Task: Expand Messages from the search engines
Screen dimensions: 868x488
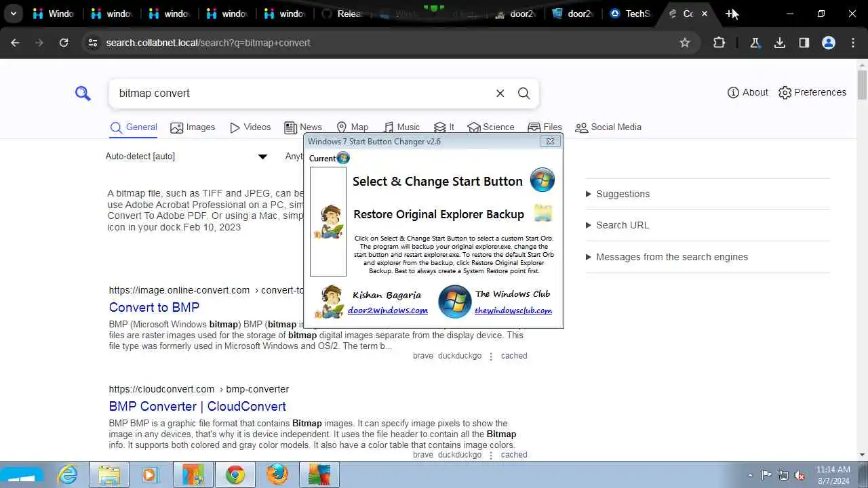Action: click(x=667, y=257)
